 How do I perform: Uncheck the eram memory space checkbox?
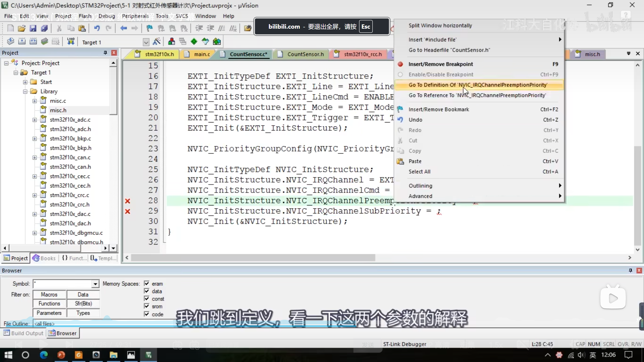pos(147,283)
